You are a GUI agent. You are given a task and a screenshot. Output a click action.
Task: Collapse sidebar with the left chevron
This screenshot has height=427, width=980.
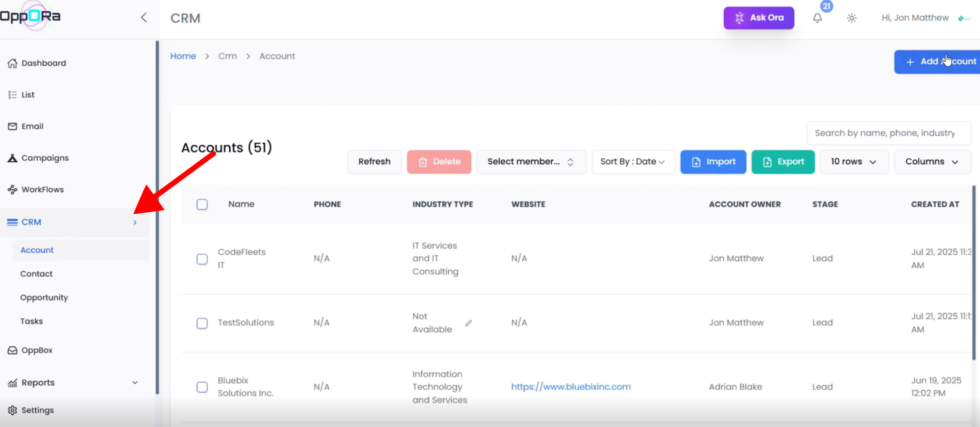pyautogui.click(x=144, y=18)
